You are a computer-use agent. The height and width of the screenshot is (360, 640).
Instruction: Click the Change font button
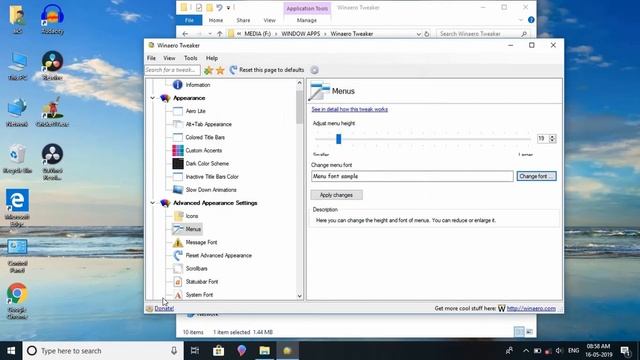pos(536,176)
